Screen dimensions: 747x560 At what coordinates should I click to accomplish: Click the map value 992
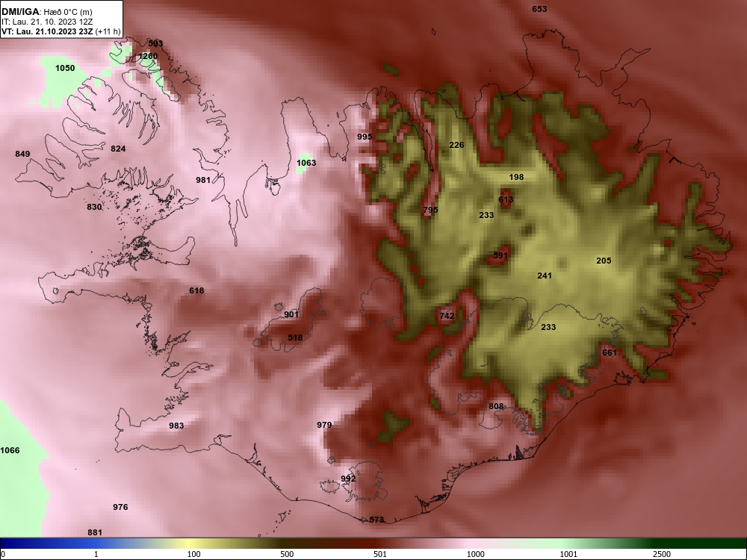pos(348,479)
